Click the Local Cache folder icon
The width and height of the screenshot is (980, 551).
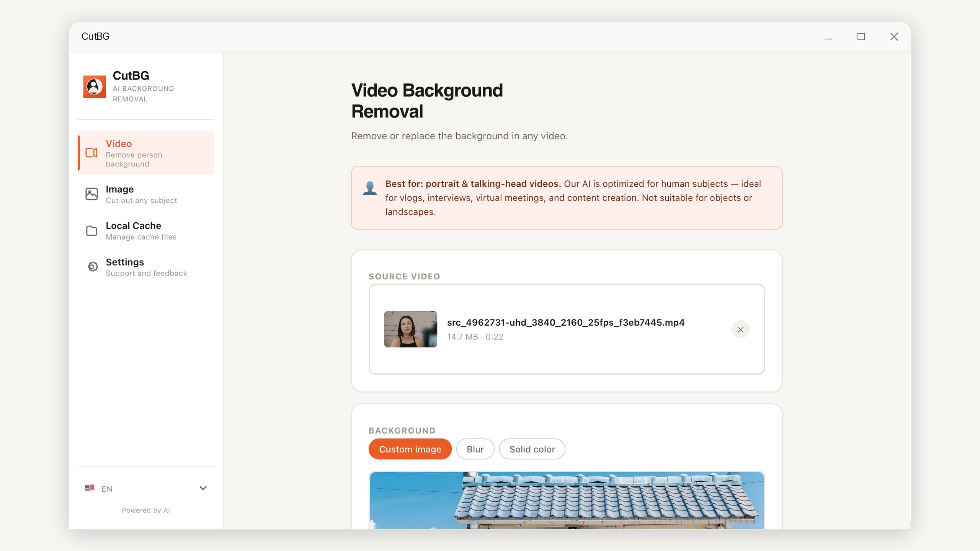tap(91, 231)
